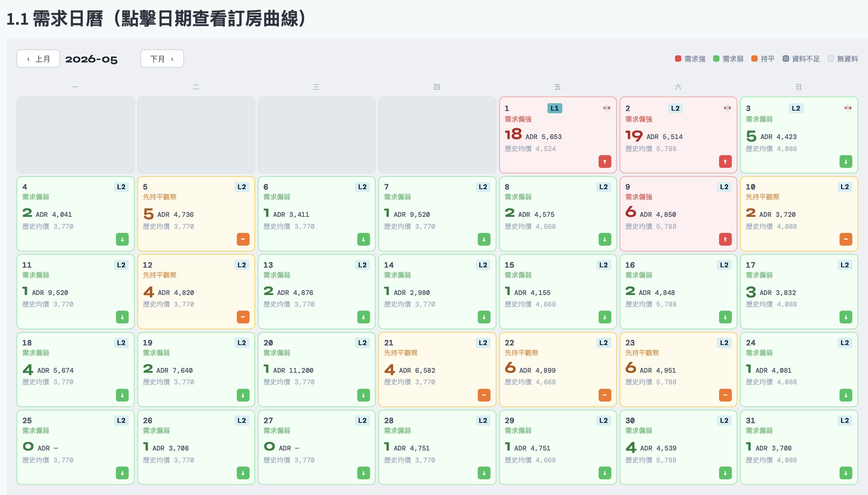
Task: Open booking curve for day 29
Action: (558, 447)
